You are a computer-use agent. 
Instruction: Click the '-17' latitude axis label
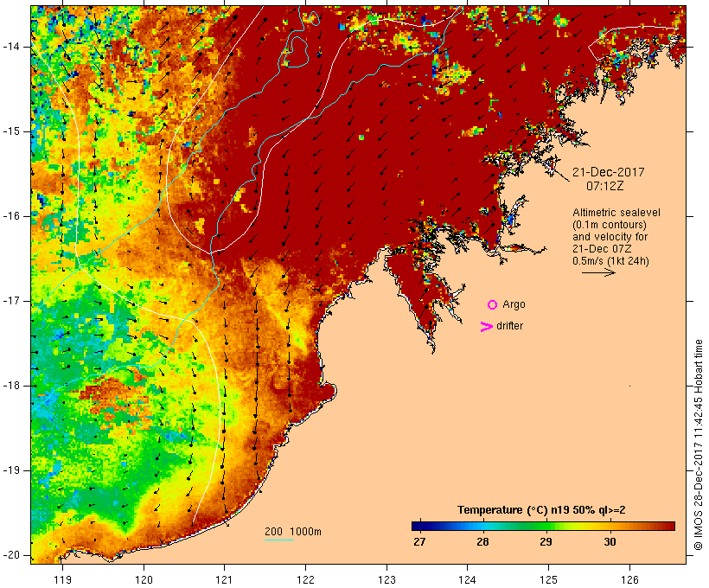click(10, 301)
